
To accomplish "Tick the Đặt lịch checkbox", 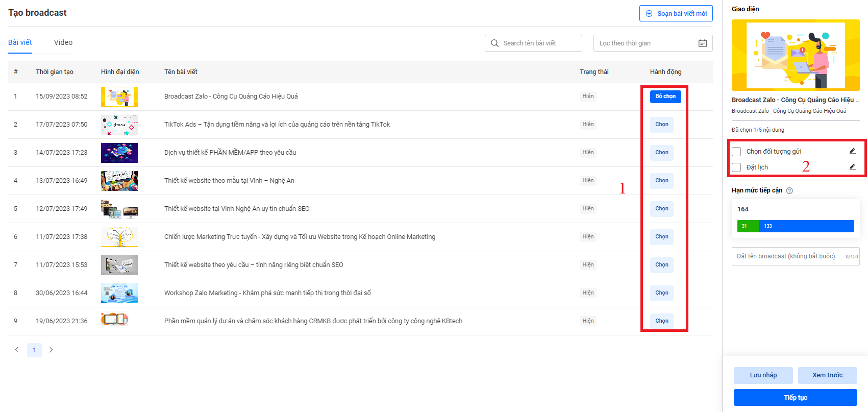I will 736,167.
